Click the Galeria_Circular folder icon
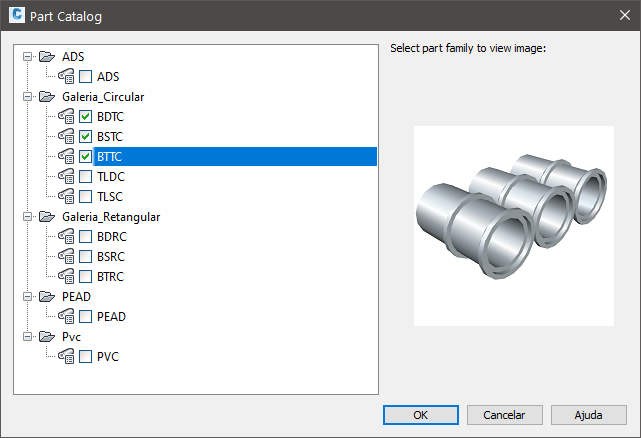 point(47,97)
